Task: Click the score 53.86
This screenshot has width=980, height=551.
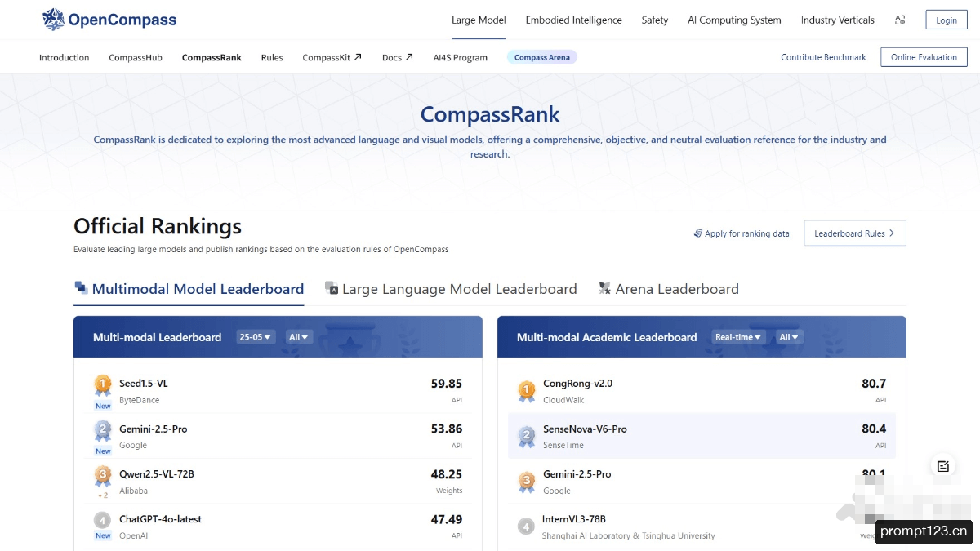Action: click(447, 429)
